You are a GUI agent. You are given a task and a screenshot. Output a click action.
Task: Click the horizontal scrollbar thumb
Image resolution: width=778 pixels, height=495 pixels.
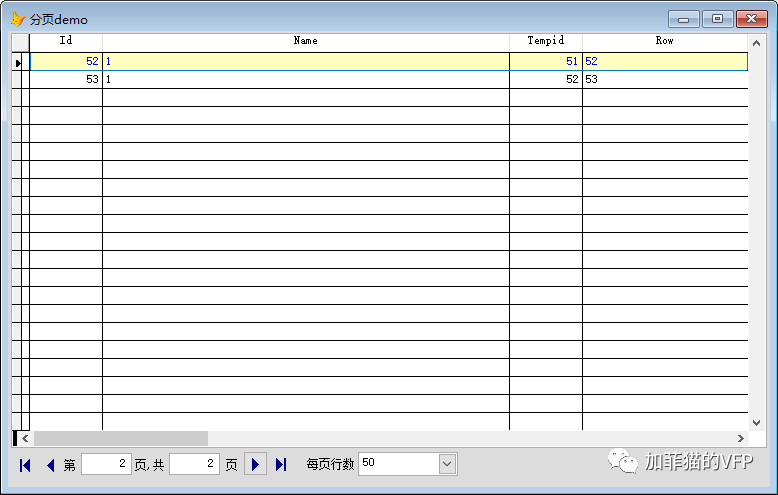point(121,438)
